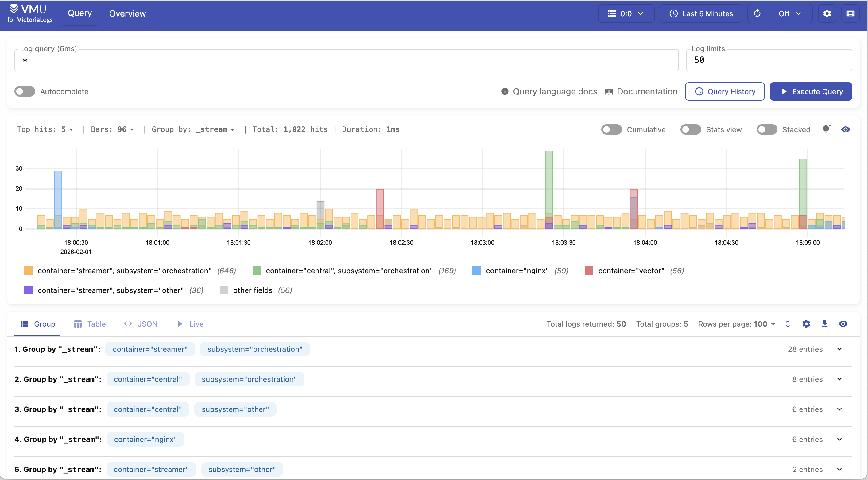This screenshot has width=868, height=480.
Task: Open the keyboard shortcuts icon in header
Action: click(851, 13)
